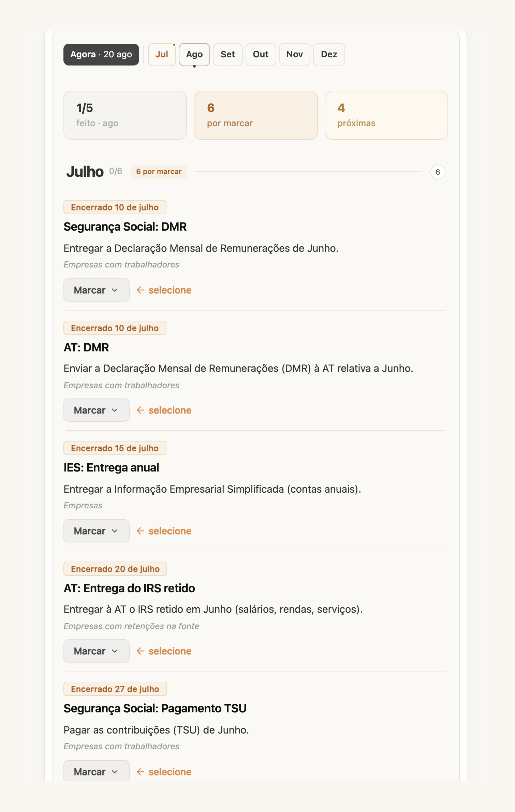The height and width of the screenshot is (812, 515).
Task: Open Marcar dropdown for Pagamento TSU
Action: [x=96, y=771]
